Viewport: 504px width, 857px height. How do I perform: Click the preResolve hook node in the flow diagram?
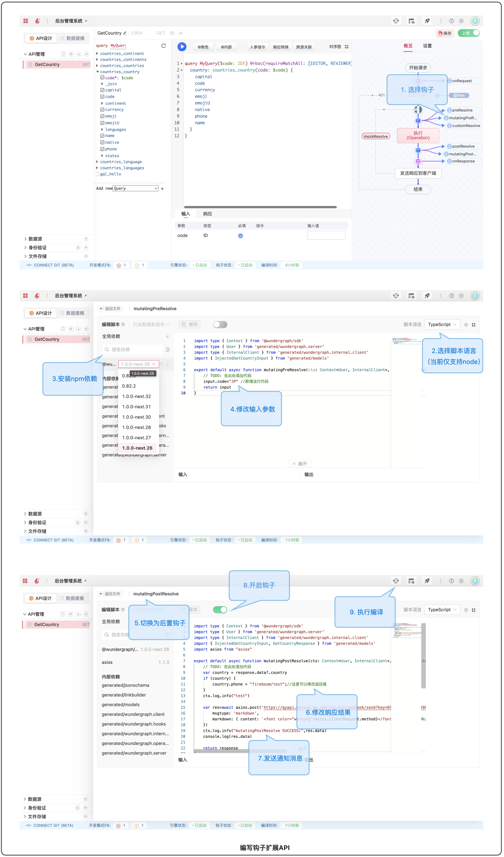coord(462,110)
